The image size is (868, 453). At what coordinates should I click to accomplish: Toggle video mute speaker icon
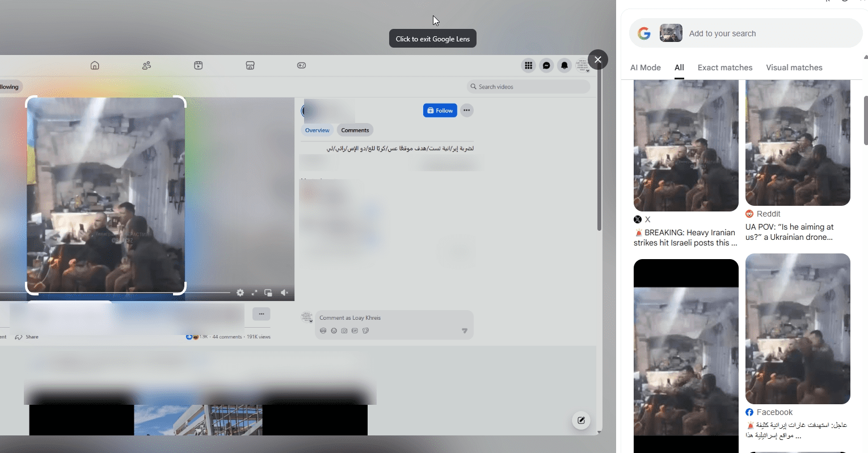pos(284,293)
